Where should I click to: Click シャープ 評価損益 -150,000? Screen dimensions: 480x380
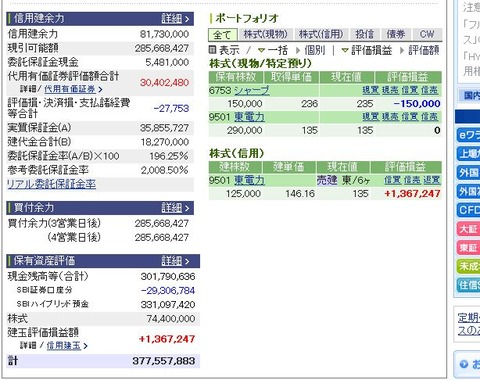coord(417,104)
